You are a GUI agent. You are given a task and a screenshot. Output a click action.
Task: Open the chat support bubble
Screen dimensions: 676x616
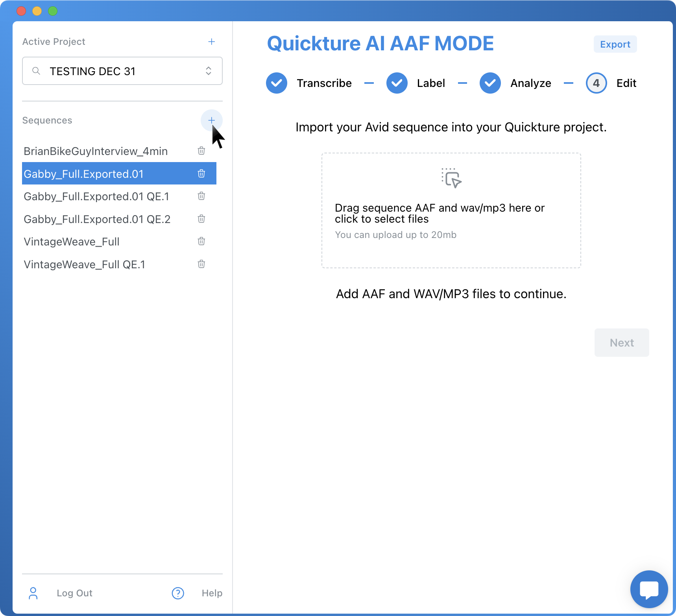click(649, 589)
